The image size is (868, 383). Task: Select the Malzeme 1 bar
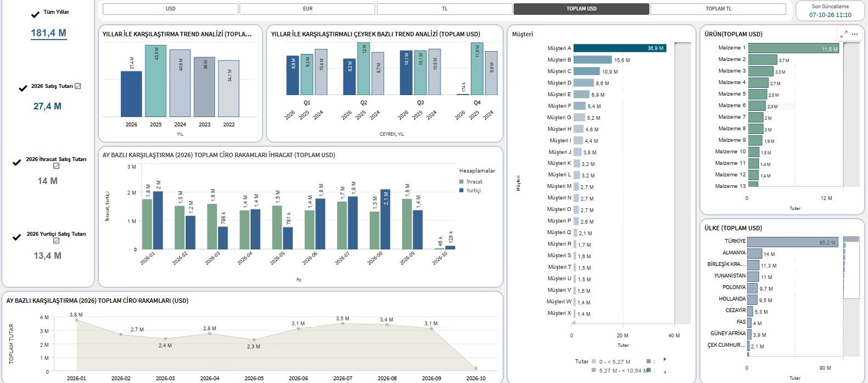click(x=794, y=48)
